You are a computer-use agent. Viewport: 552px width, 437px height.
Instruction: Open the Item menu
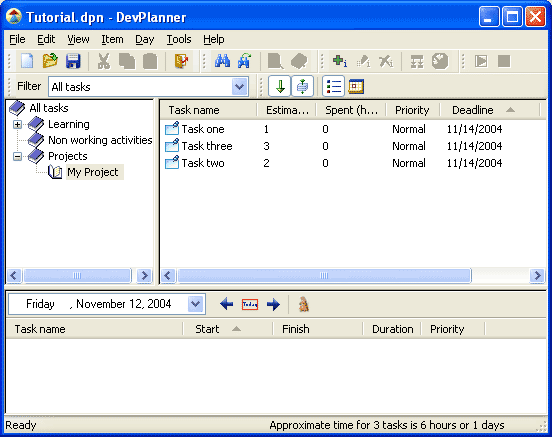tap(112, 39)
